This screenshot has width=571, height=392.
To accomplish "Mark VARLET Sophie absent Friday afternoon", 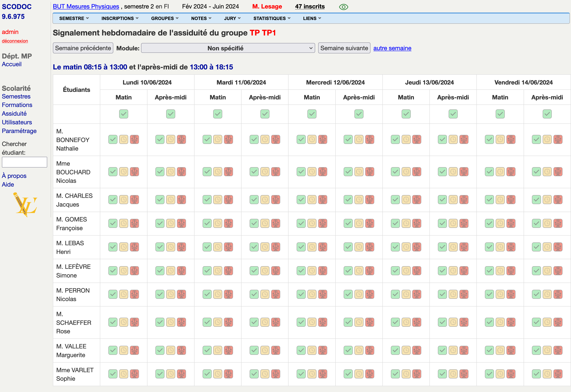I will (x=558, y=374).
